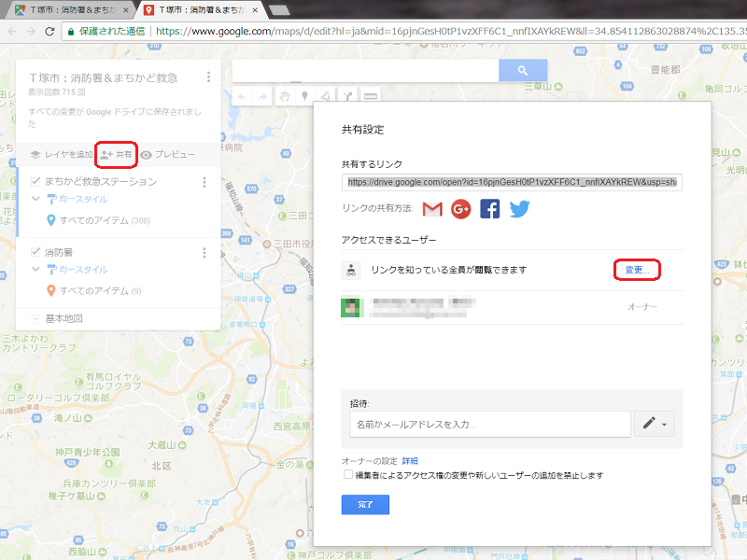Select the active My Maps browser tab
The image size is (747, 560).
click(200, 10)
